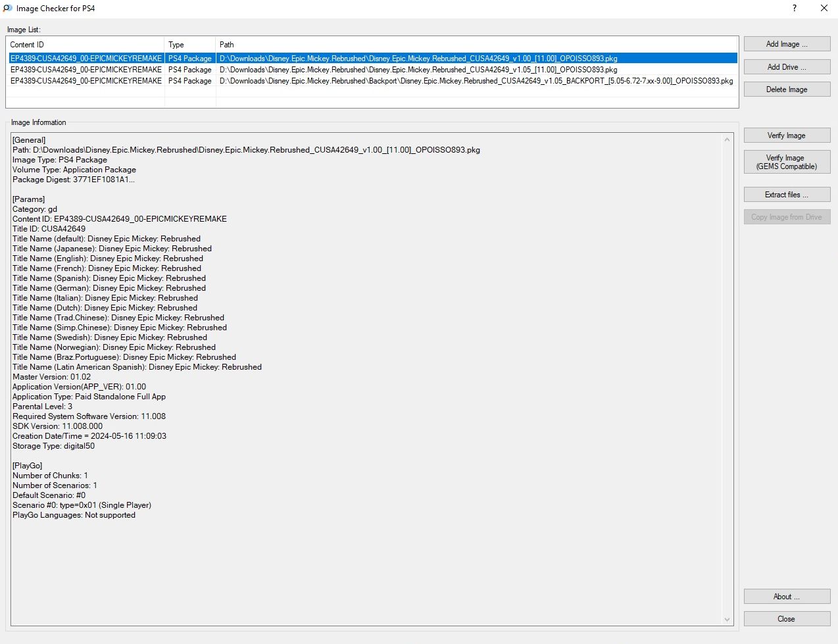Screen dimensions: 838x644
Task: Click the Category: gd line
Action: (35, 209)
